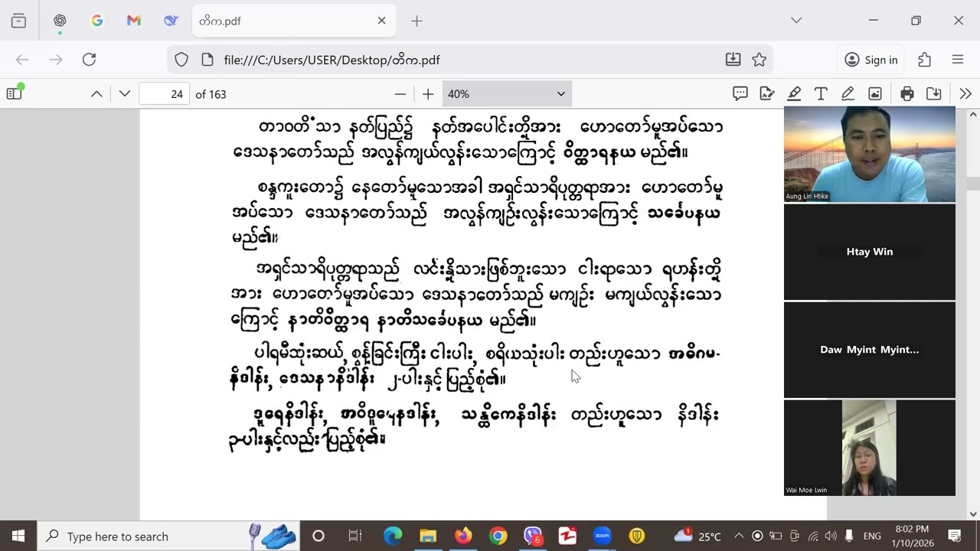980x551 pixels.
Task: Select Wai Moe Lwin video tile
Action: point(870,448)
